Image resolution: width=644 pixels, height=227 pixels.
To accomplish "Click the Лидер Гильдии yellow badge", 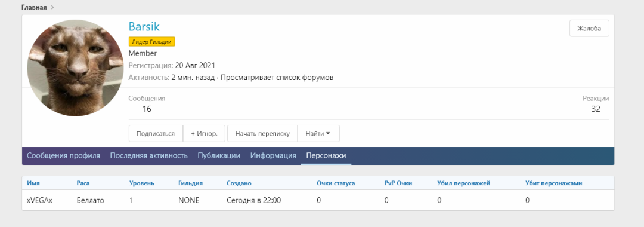I will click(151, 42).
